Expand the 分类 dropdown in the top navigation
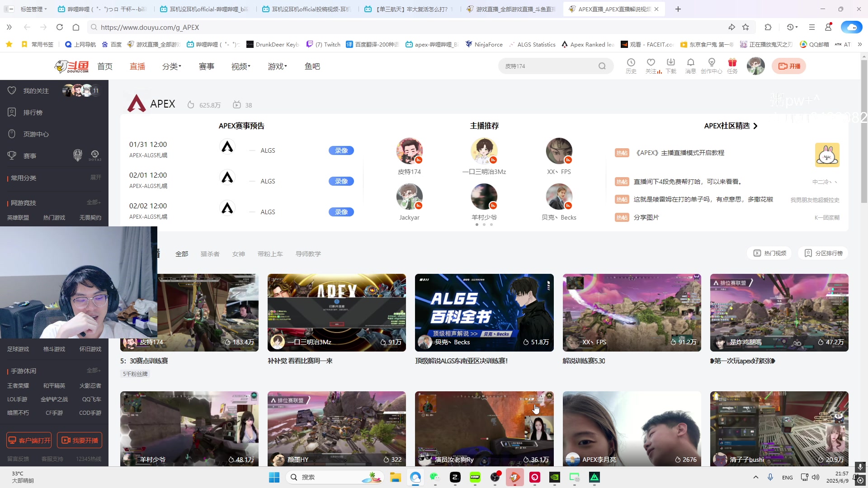The width and height of the screenshot is (868, 488). (x=171, y=66)
